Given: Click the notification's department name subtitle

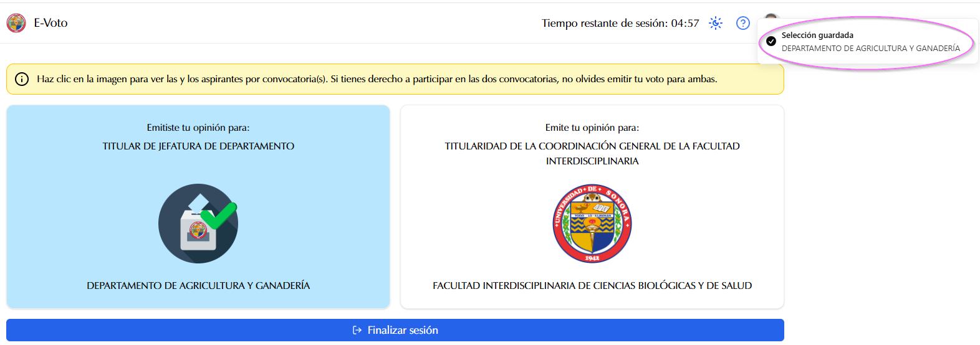Looking at the screenshot, I should click(x=870, y=48).
